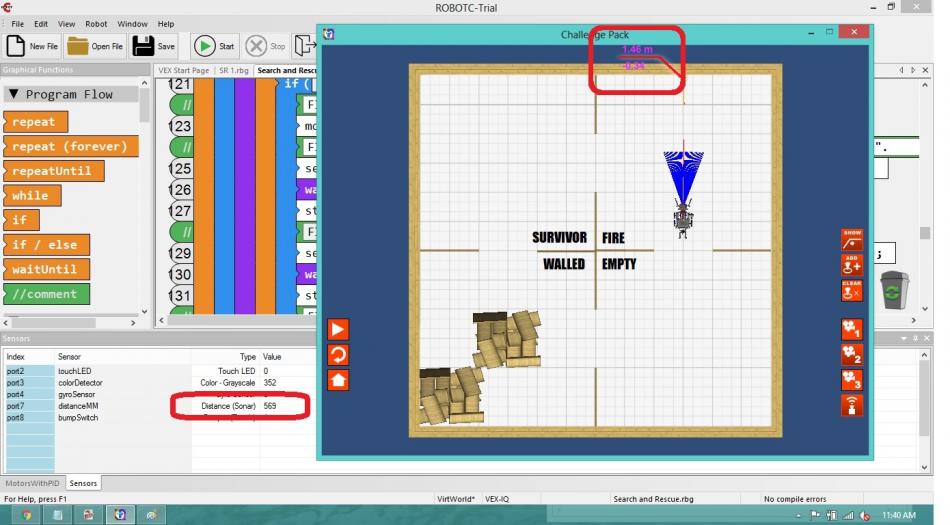Viewport: 950px width, 525px height.
Task: Select the port3 colorDetector row
Action: pyautogui.click(x=158, y=383)
